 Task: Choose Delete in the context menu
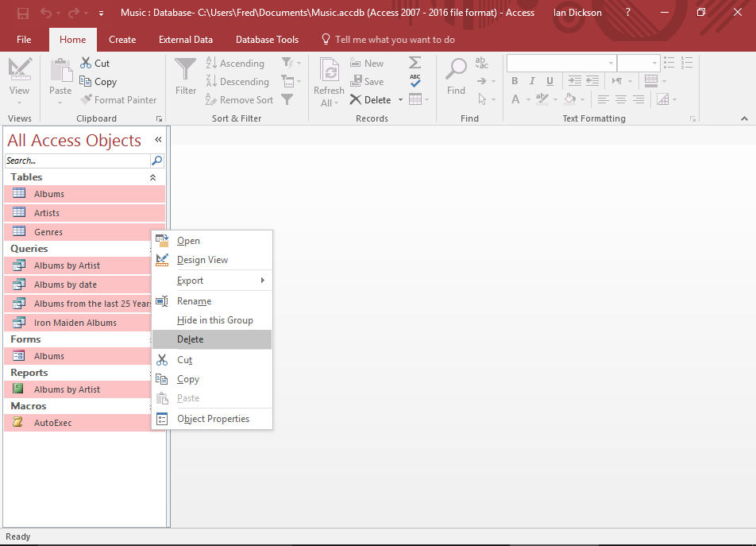click(212, 339)
